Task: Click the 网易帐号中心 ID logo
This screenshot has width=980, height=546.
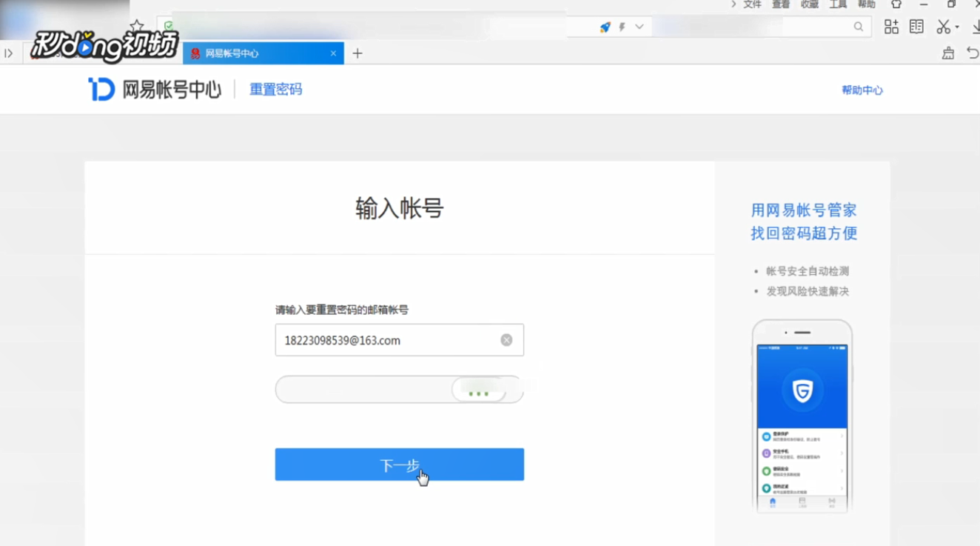Action: coord(154,90)
